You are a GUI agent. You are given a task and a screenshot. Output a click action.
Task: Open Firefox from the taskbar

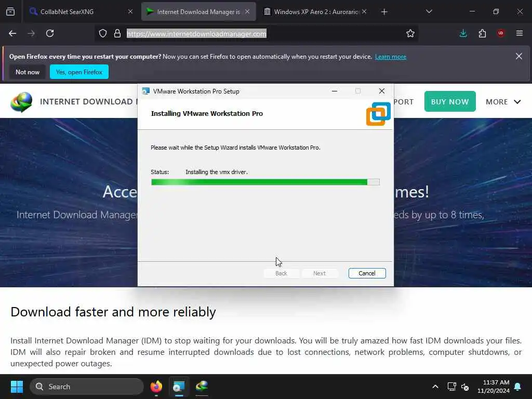[x=156, y=387]
